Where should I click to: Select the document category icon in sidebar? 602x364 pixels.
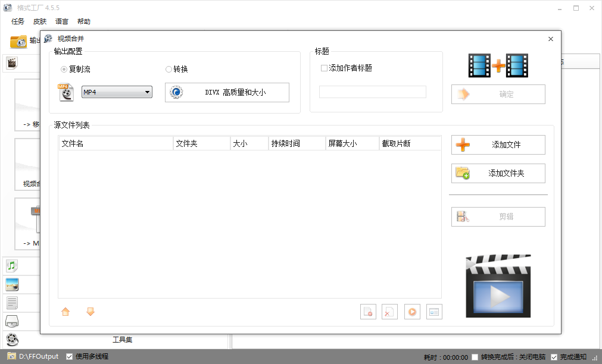[x=11, y=303]
